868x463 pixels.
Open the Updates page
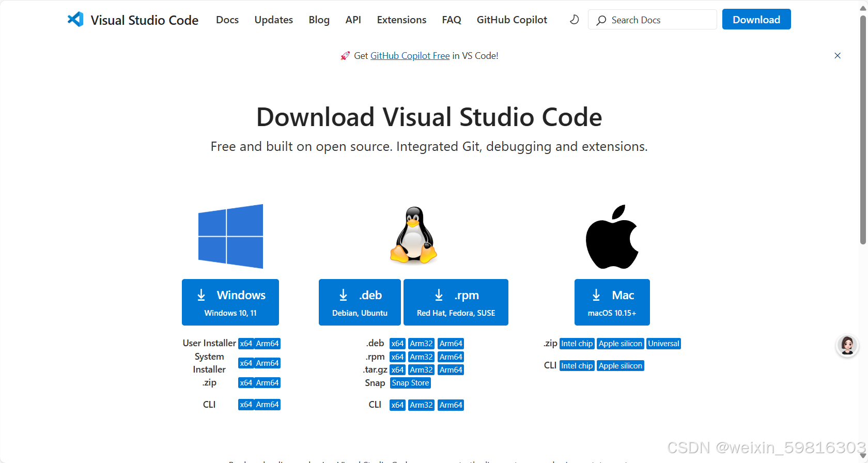(273, 20)
